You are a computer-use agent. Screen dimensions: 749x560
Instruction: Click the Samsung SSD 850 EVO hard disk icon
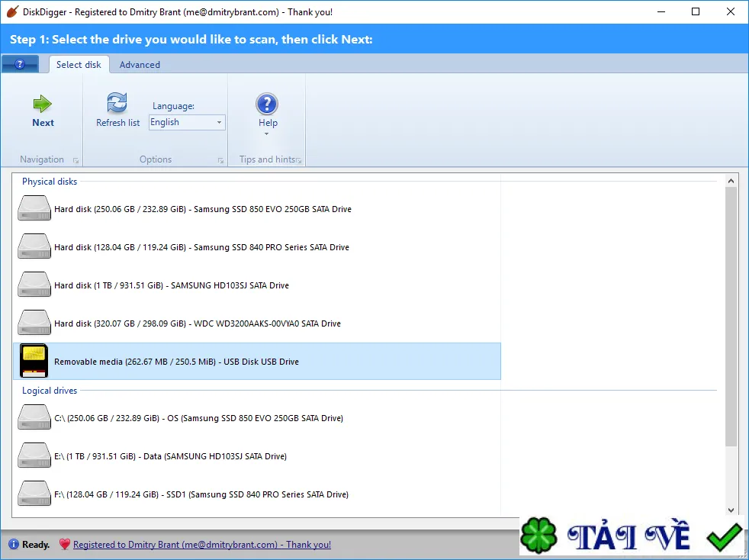34,208
